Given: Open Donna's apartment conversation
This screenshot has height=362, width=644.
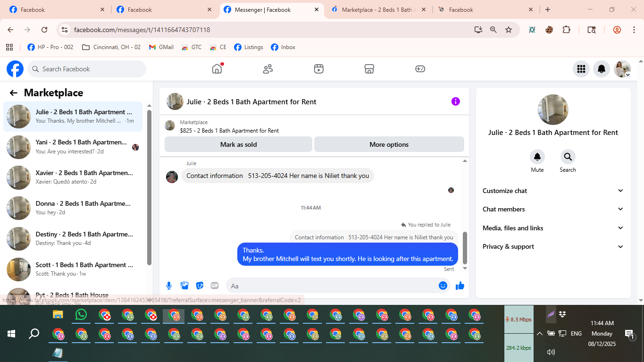Looking at the screenshot, I should point(73,208).
